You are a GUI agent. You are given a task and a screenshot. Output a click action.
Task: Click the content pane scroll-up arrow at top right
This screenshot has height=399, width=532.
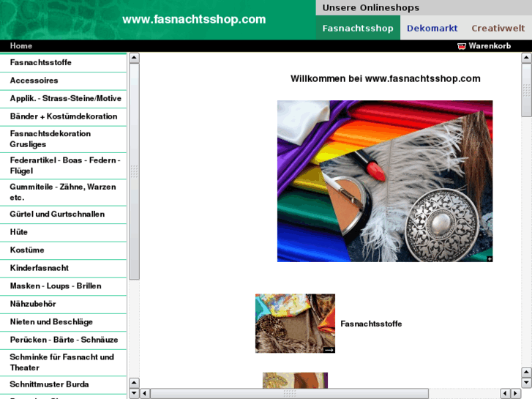click(526, 58)
